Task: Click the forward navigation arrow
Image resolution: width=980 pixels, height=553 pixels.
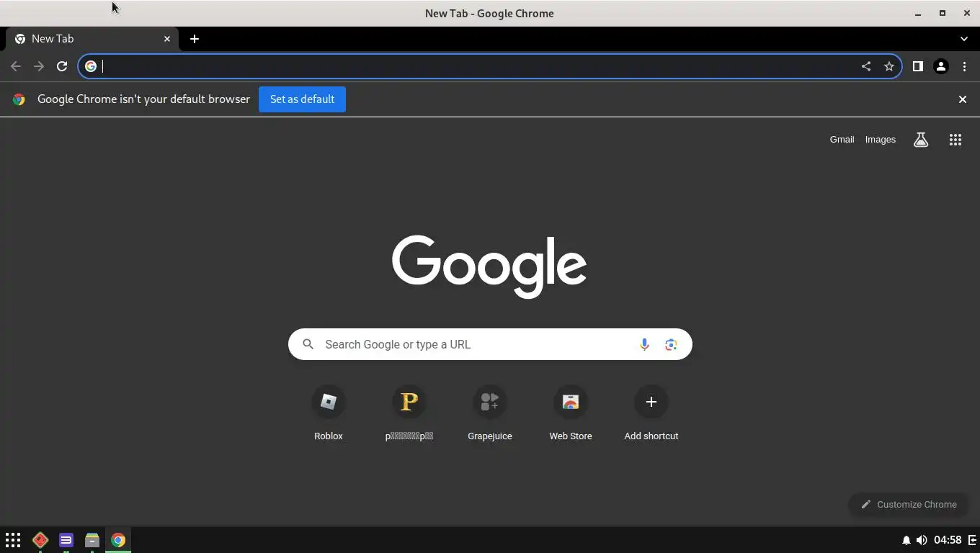Action: pos(39,66)
